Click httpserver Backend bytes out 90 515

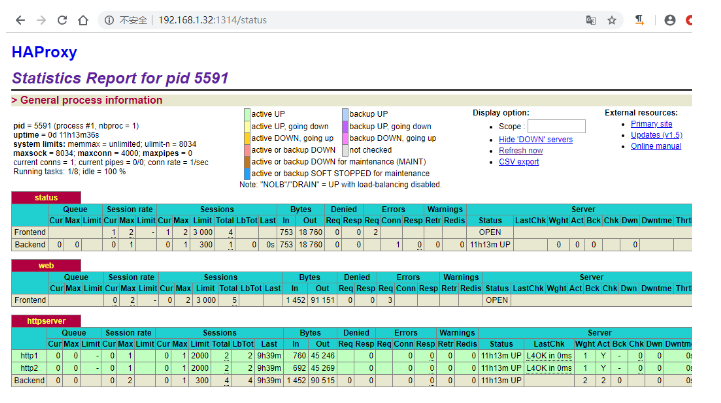(322, 380)
